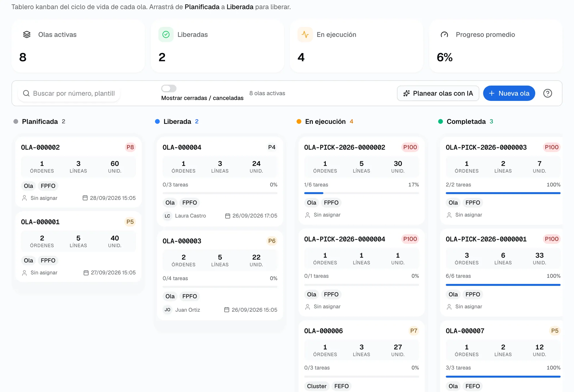
Task: Click the P7 priority badge on OLA-000006
Action: pos(414,331)
